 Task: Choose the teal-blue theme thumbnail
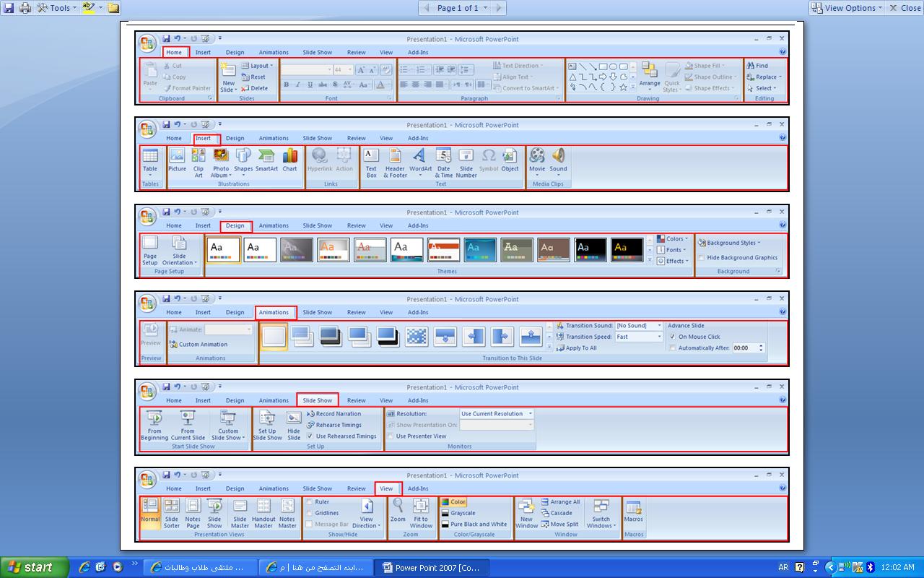tap(480, 249)
